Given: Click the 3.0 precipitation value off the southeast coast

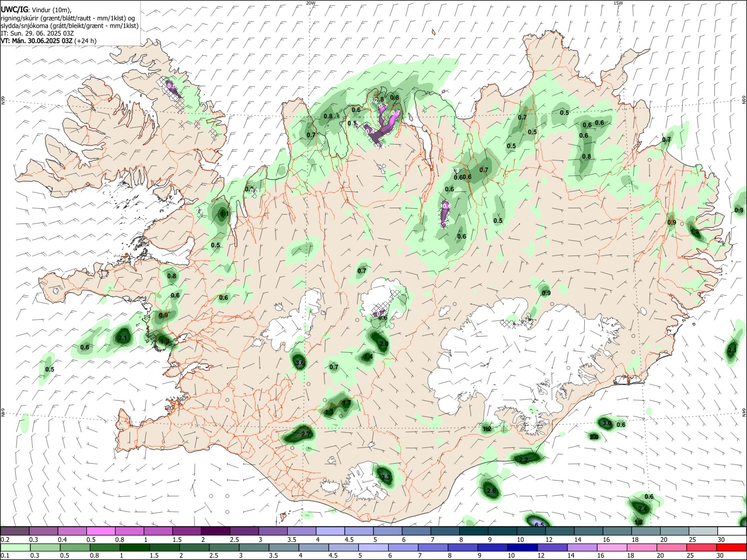Looking at the screenshot, I should tap(607, 423).
